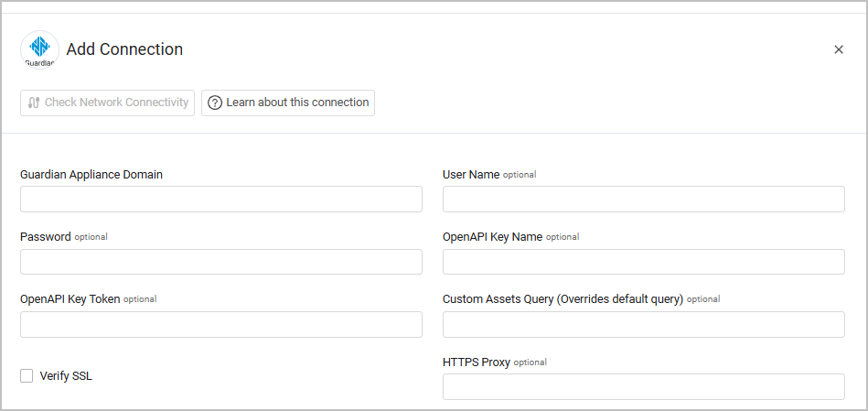Focus the Guardian Appliance Domain field
Screen dimensions: 868x411
click(220, 200)
